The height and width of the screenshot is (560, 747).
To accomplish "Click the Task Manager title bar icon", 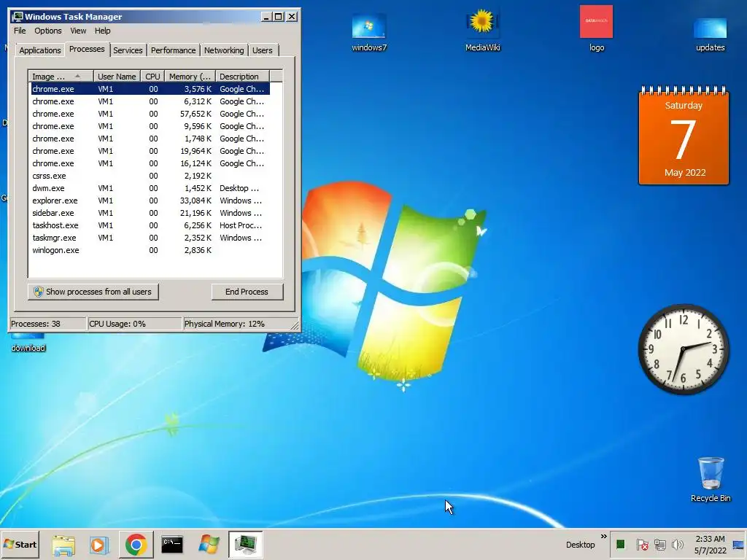I will (x=18, y=16).
